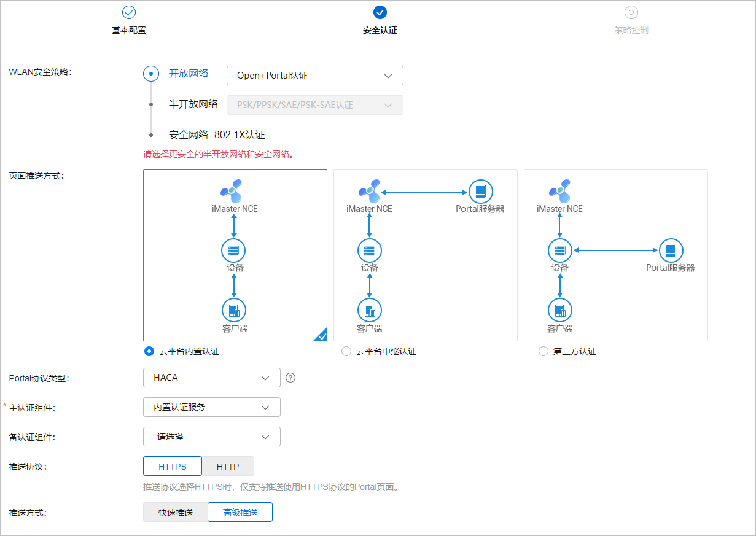
Task: Click the 安全认证 step circle
Action: click(380, 12)
